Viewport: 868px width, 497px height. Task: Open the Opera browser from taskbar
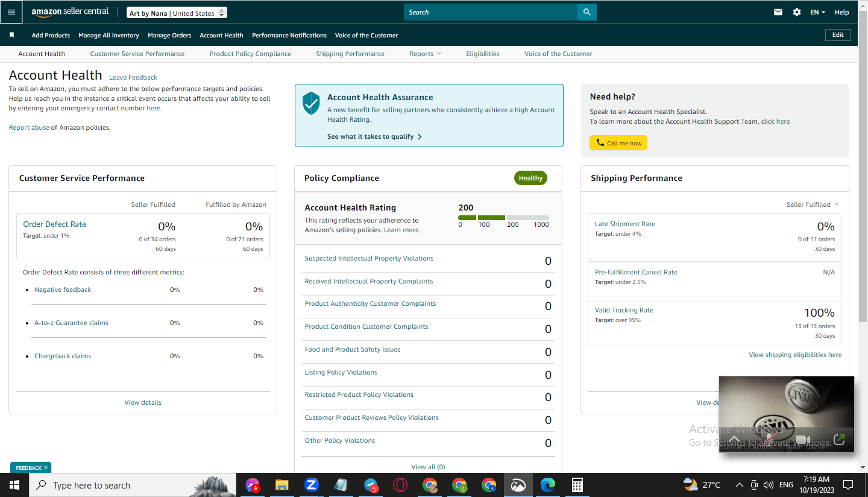[400, 485]
